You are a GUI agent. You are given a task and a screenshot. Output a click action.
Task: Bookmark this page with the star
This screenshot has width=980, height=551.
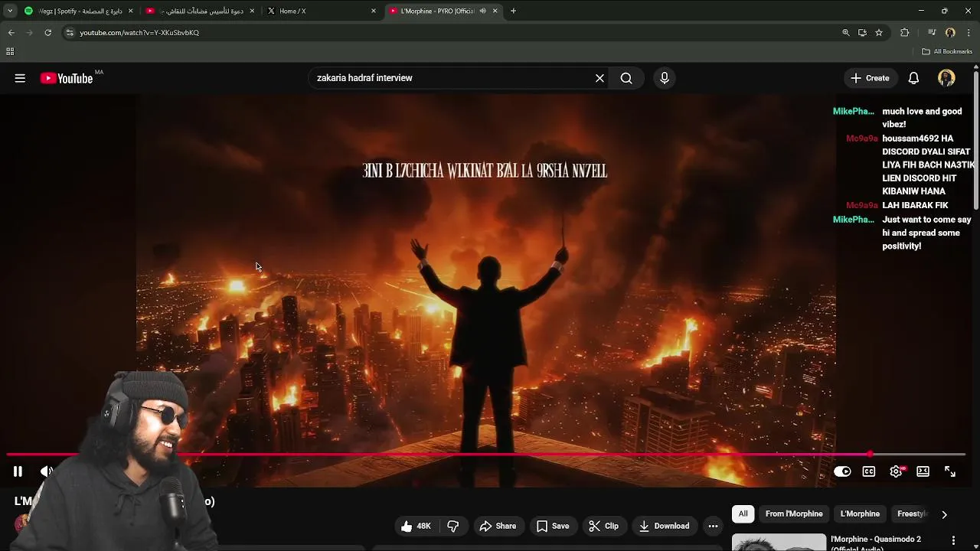click(x=879, y=33)
